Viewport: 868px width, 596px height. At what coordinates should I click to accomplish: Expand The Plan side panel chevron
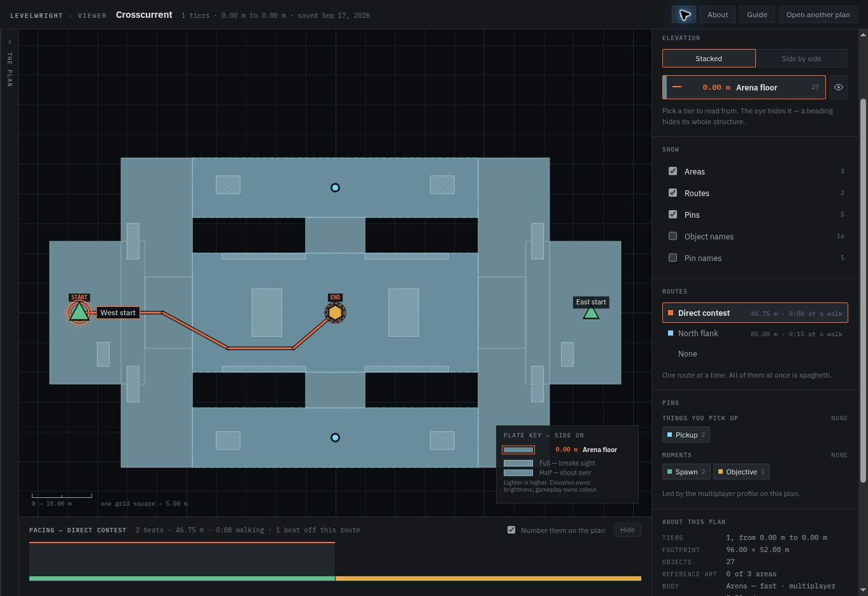pos(9,41)
